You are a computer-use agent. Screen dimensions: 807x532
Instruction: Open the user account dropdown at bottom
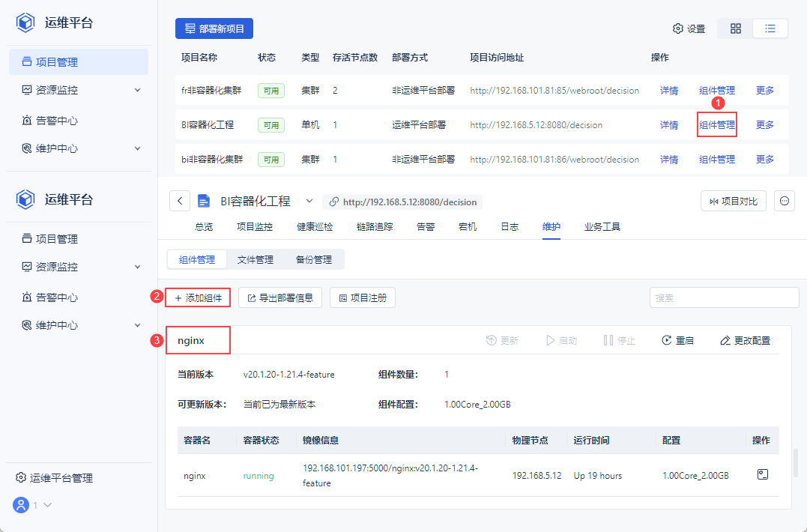click(x=33, y=505)
